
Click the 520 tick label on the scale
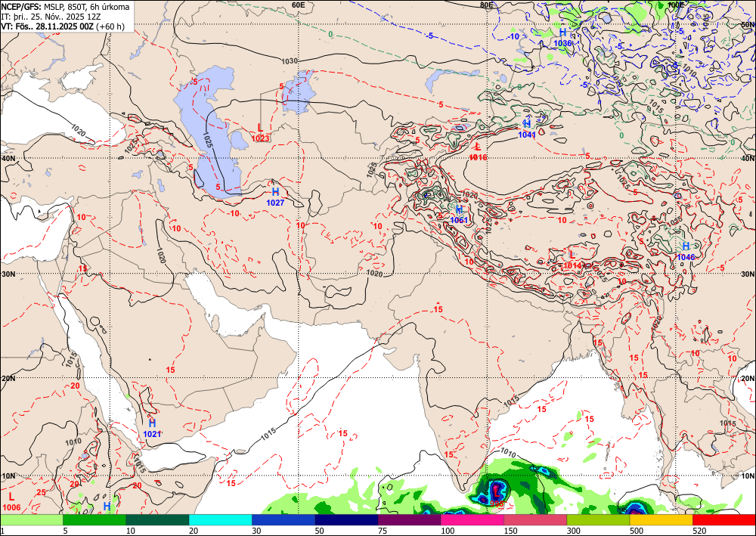700,531
